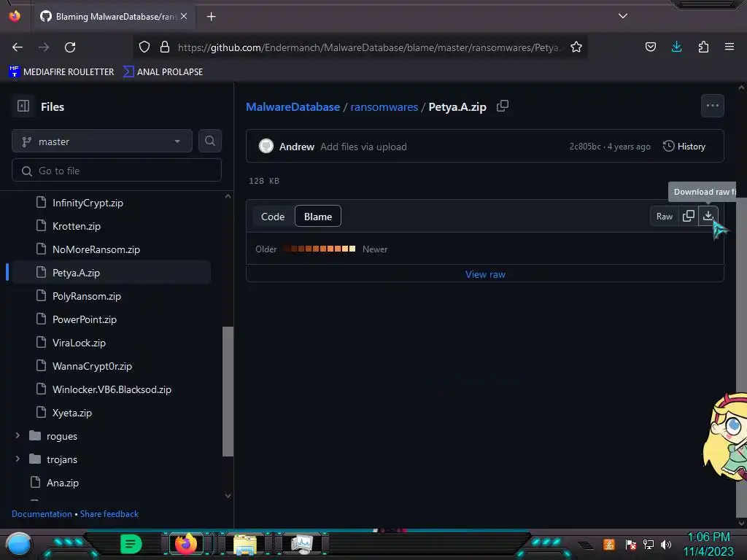The height and width of the screenshot is (560, 747).
Task: Open the Documentation link
Action: [x=42, y=514]
